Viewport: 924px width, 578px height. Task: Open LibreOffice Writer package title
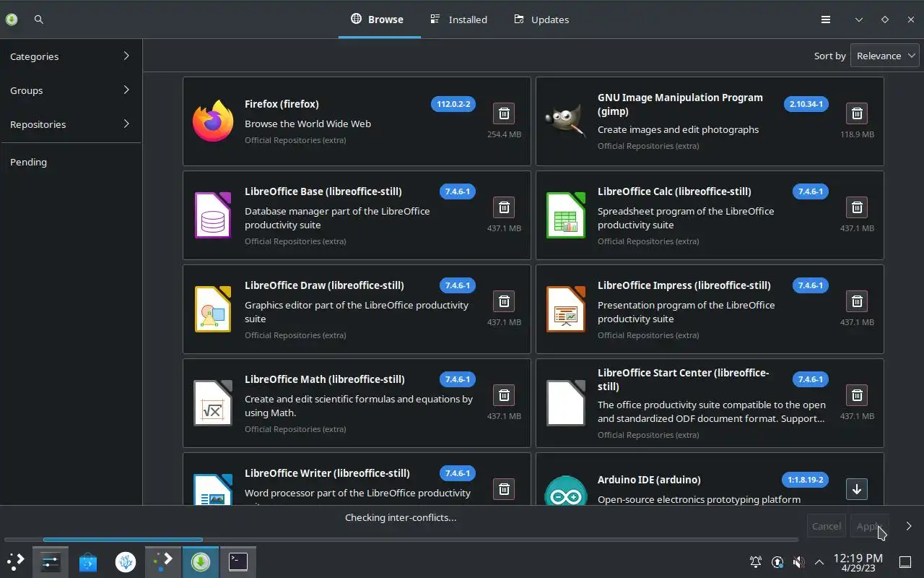click(327, 473)
